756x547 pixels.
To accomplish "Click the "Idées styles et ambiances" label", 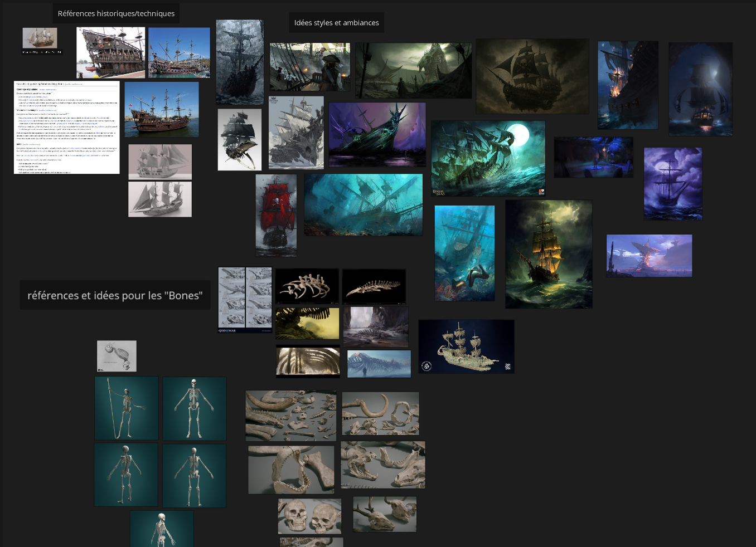I will pos(336,23).
